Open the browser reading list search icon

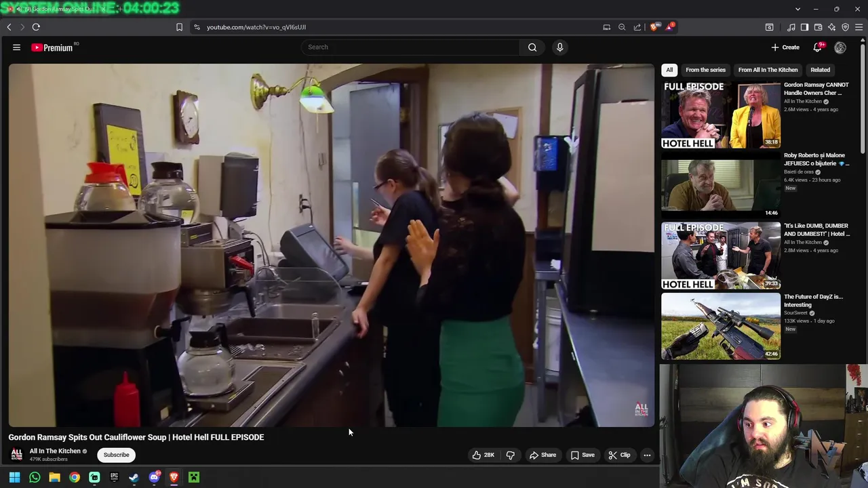tap(769, 27)
